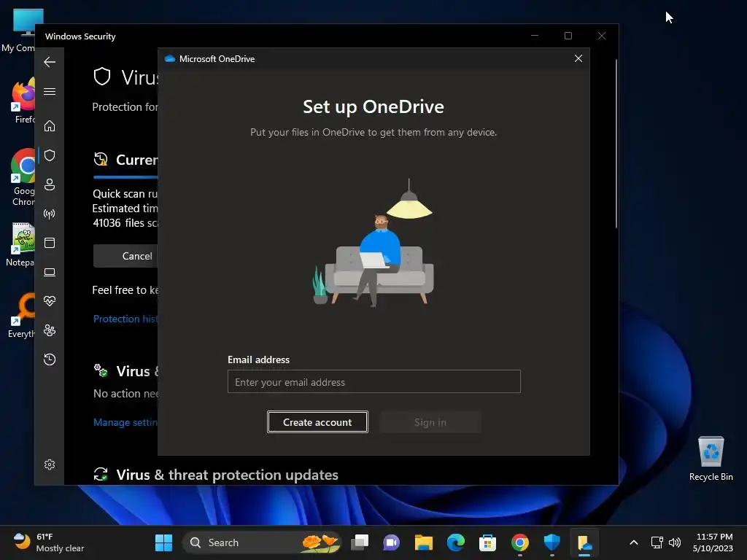Open Google Chrome from taskbar

click(x=519, y=542)
